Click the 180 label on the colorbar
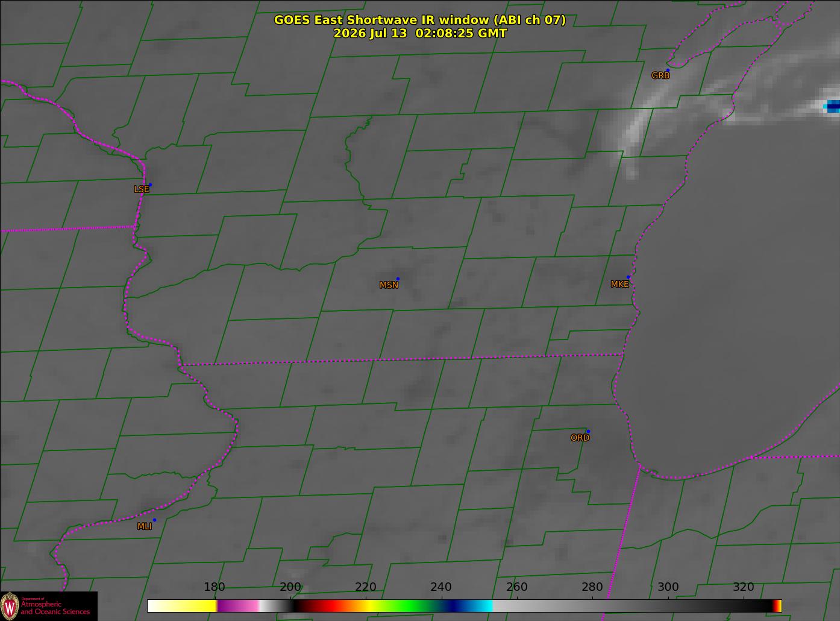 coord(214,587)
